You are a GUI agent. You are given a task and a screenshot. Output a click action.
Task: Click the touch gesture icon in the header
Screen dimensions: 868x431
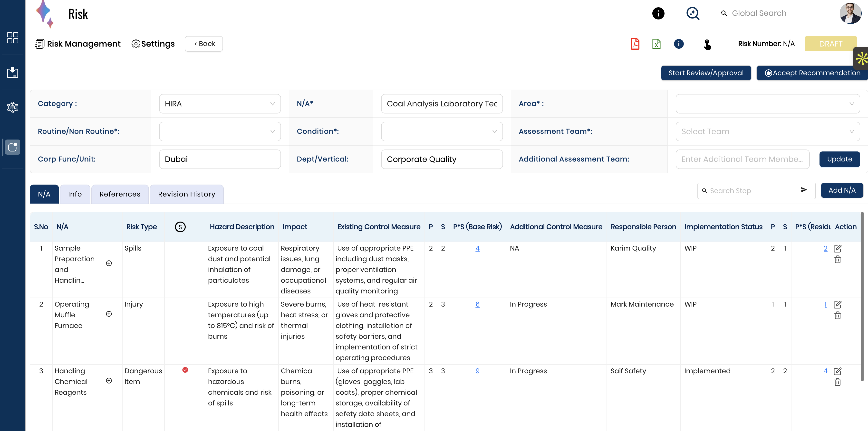(x=707, y=44)
